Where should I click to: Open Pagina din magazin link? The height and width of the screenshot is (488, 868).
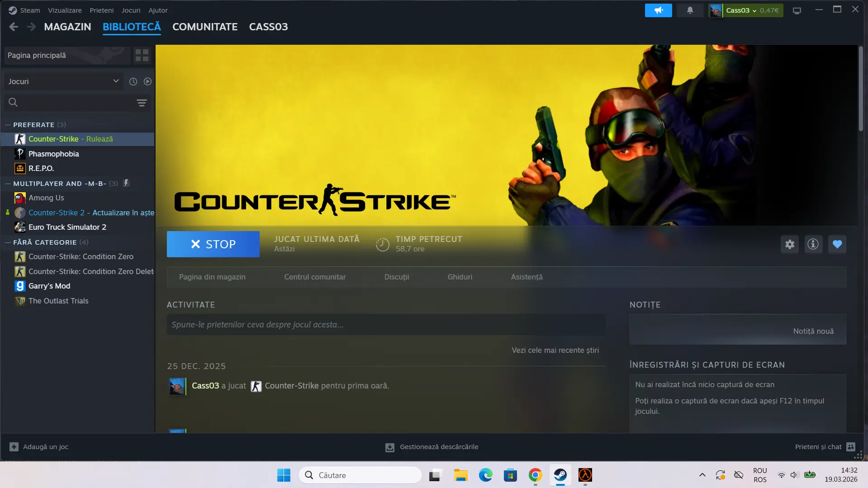(x=212, y=277)
